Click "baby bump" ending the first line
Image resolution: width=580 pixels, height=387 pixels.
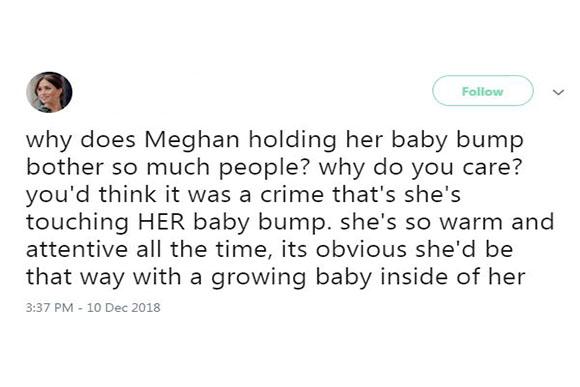457,141
